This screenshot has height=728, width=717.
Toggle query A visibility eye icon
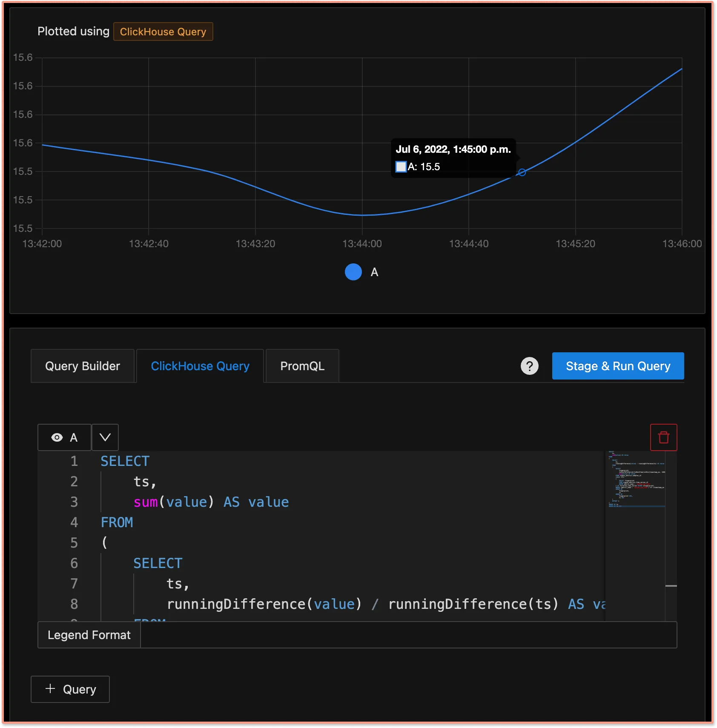(57, 437)
